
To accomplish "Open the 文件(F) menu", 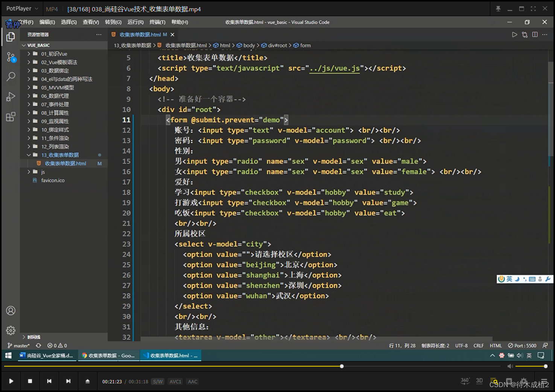I will click(26, 22).
